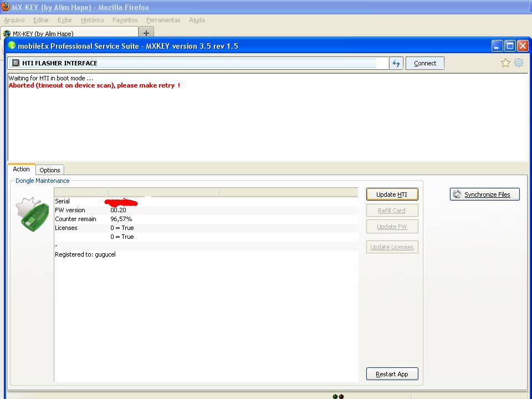532x399 pixels.
Task: Click the Restart App button
Action: click(392, 374)
